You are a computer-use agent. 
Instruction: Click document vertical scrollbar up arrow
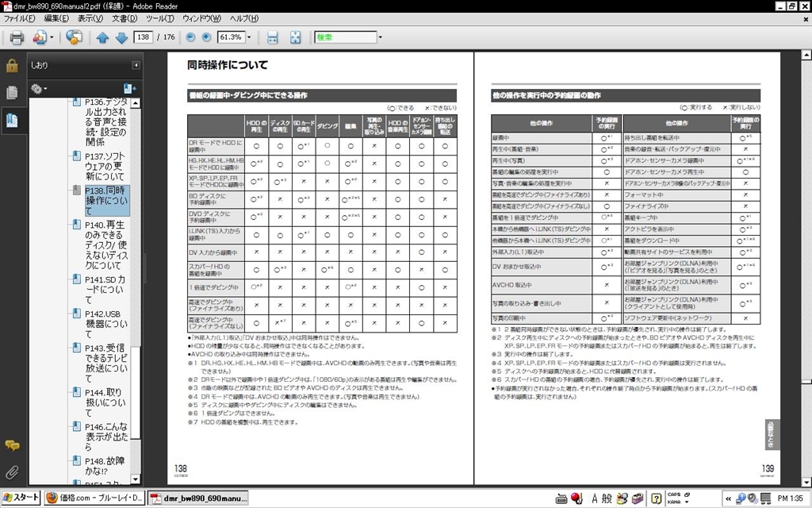[806, 55]
